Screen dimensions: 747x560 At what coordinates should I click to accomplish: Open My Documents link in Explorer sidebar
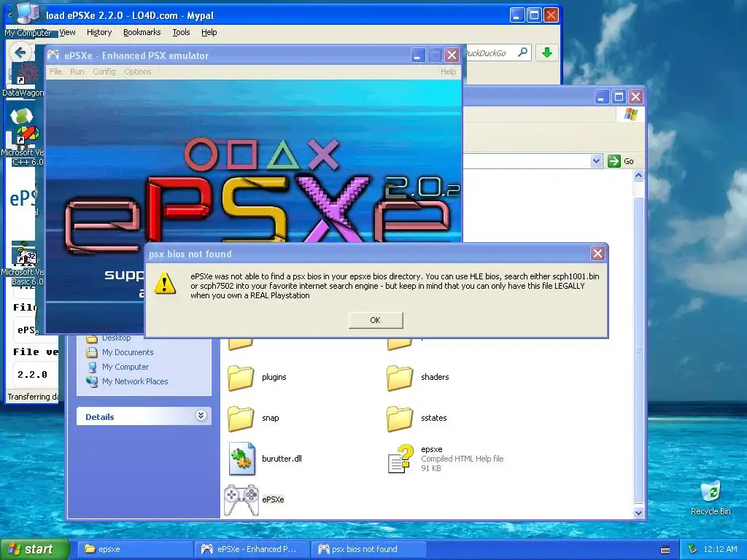pos(128,352)
